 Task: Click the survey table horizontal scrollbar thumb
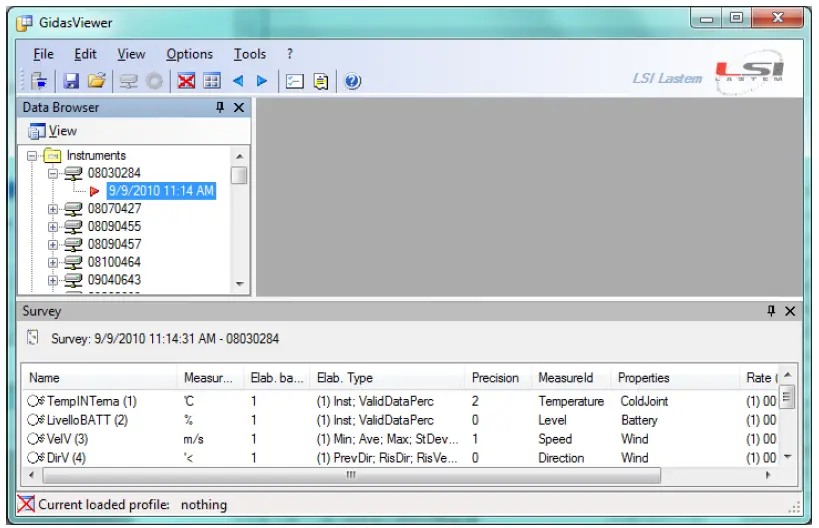(x=352, y=475)
